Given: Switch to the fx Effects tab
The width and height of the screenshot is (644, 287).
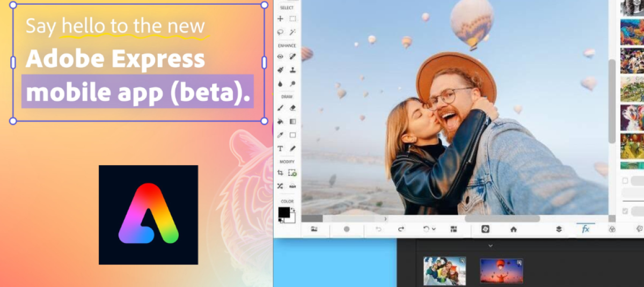Looking at the screenshot, I should pyautogui.click(x=586, y=229).
